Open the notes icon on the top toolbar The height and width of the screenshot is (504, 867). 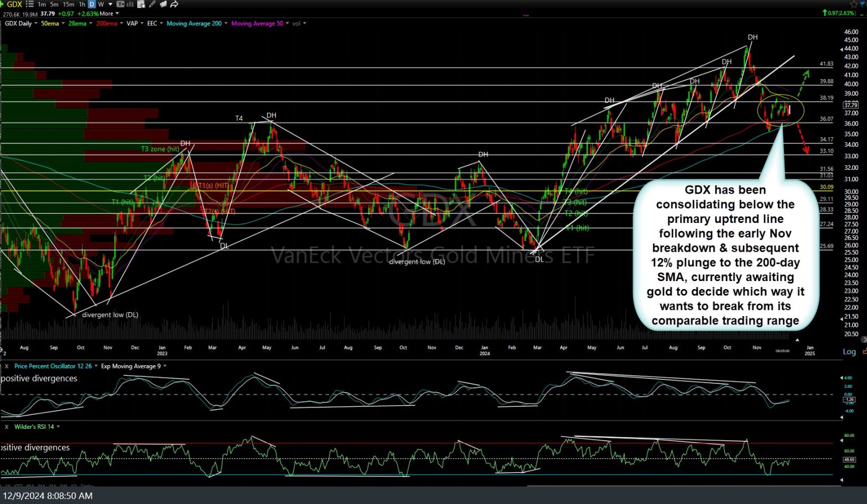(163, 5)
